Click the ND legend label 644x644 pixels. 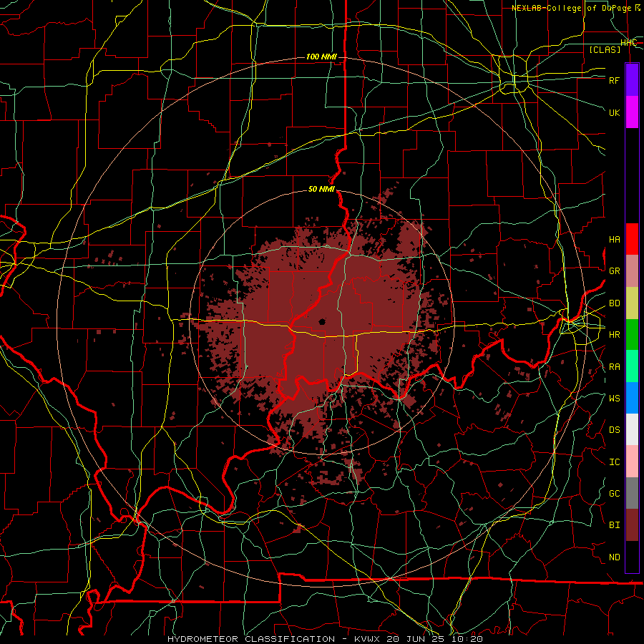point(615,557)
